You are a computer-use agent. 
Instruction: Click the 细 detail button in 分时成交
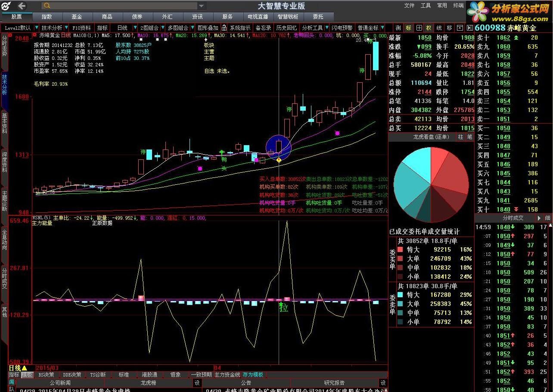coord(548,218)
